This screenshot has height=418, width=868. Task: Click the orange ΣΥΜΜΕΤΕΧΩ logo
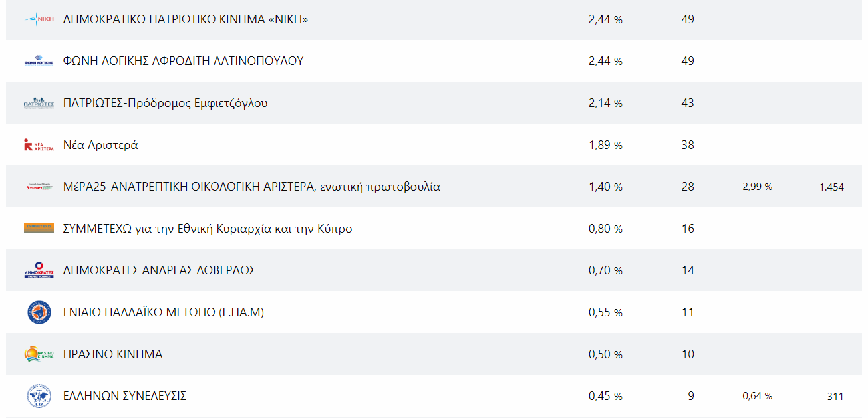[x=39, y=228]
